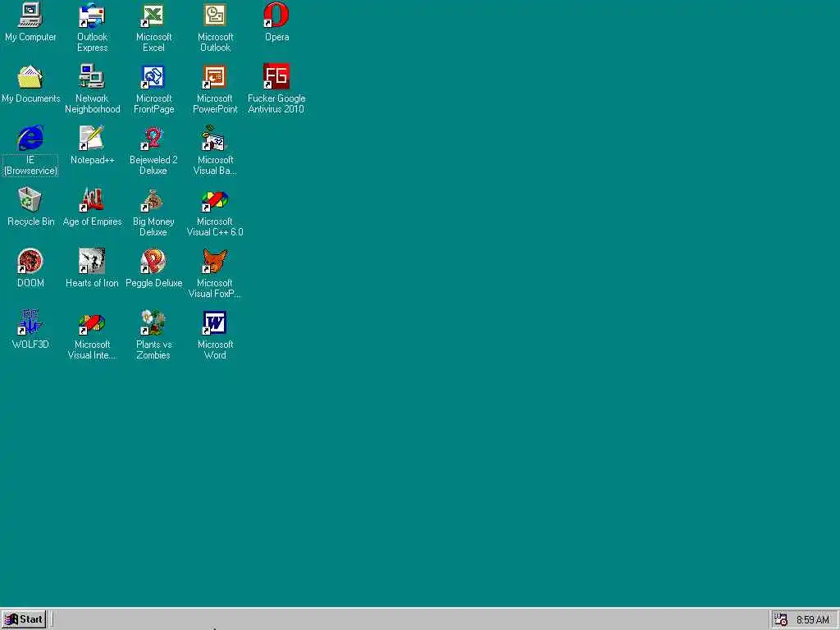The height and width of the screenshot is (630, 840).
Task: Click the Bejeweled 2 Deluxe icon
Action: click(x=153, y=138)
